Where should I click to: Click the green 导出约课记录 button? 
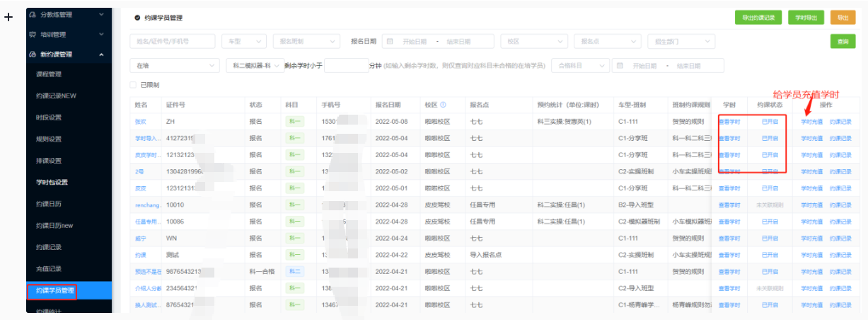758,18
